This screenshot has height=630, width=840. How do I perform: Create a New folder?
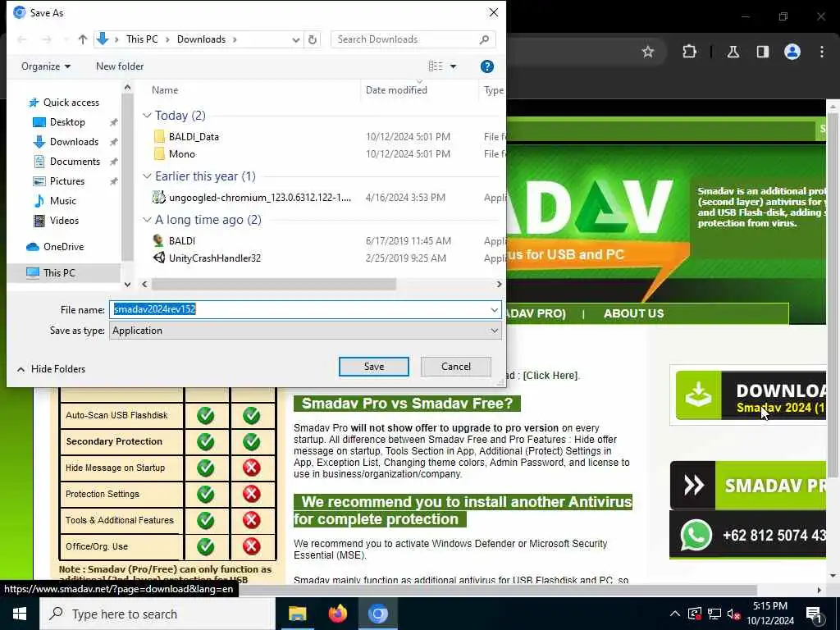tap(120, 66)
